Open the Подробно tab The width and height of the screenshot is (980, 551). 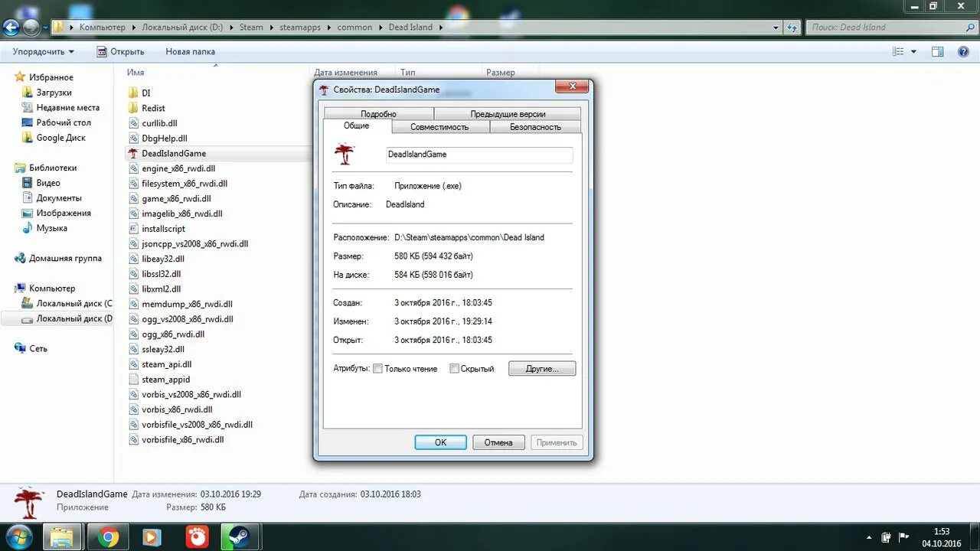[x=380, y=113]
